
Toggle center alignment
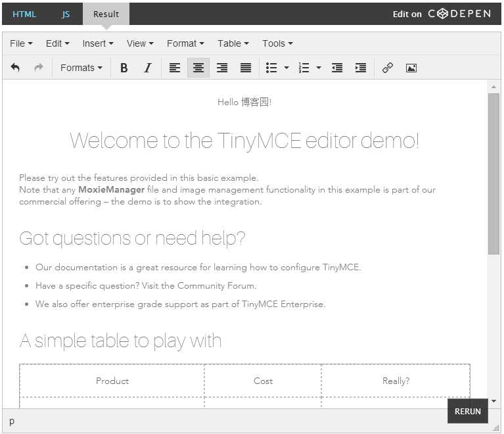[198, 68]
